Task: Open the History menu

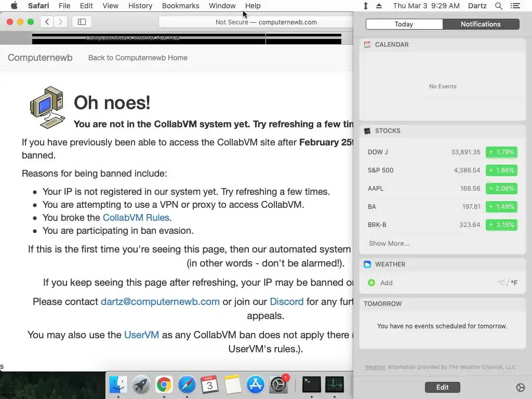Action: coord(140,6)
